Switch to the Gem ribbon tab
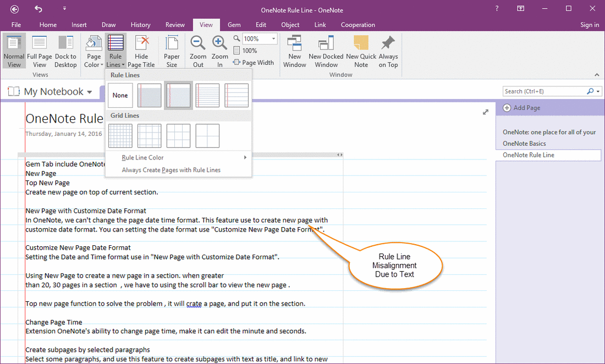This screenshot has width=605, height=364. click(234, 25)
